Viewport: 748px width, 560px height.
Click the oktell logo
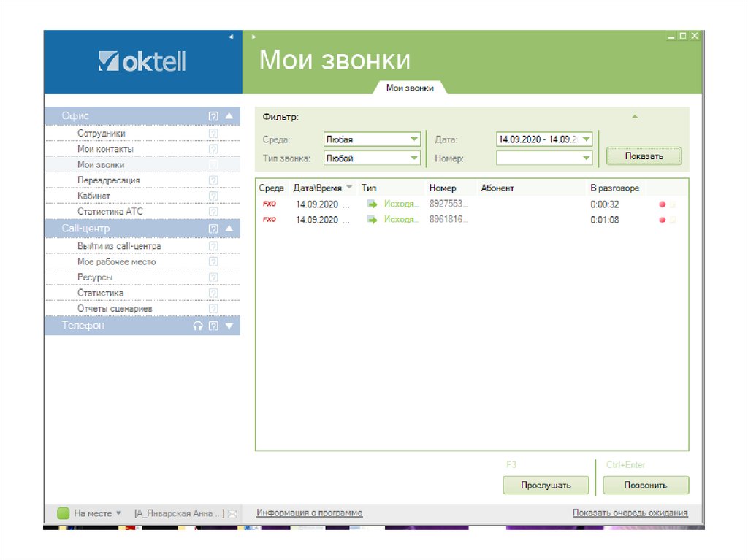(x=142, y=61)
